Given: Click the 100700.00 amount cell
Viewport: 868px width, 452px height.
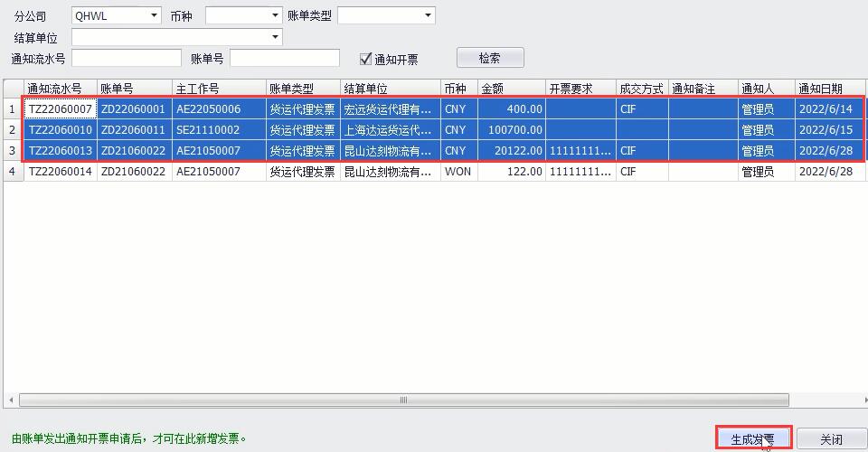Looking at the screenshot, I should click(x=511, y=130).
